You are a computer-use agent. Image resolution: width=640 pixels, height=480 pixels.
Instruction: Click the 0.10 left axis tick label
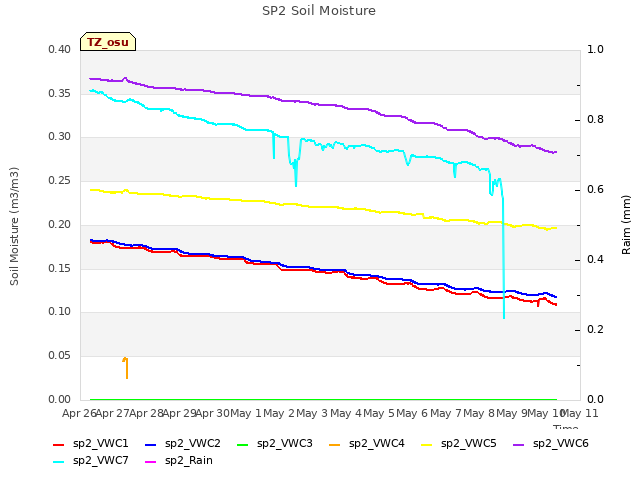(59, 312)
